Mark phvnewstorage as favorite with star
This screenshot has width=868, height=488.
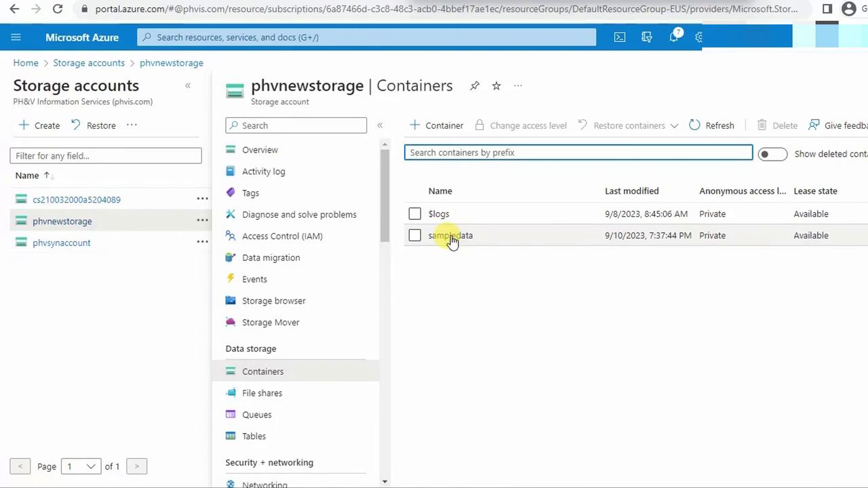496,86
